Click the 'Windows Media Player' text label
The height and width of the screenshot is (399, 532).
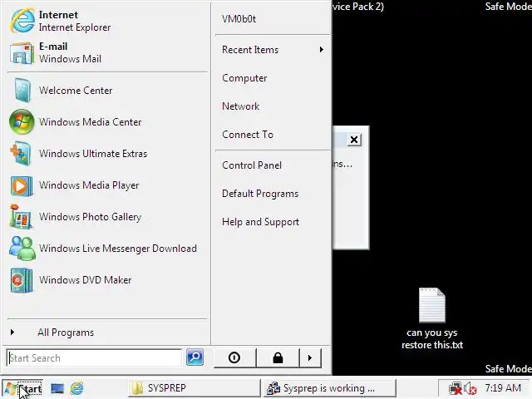(89, 185)
